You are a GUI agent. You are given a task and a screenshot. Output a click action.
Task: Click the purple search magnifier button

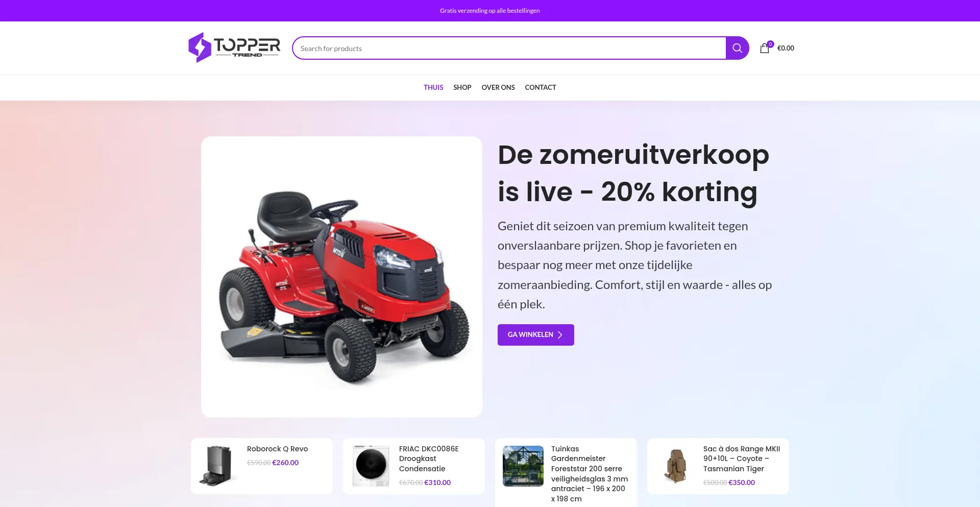tap(737, 48)
